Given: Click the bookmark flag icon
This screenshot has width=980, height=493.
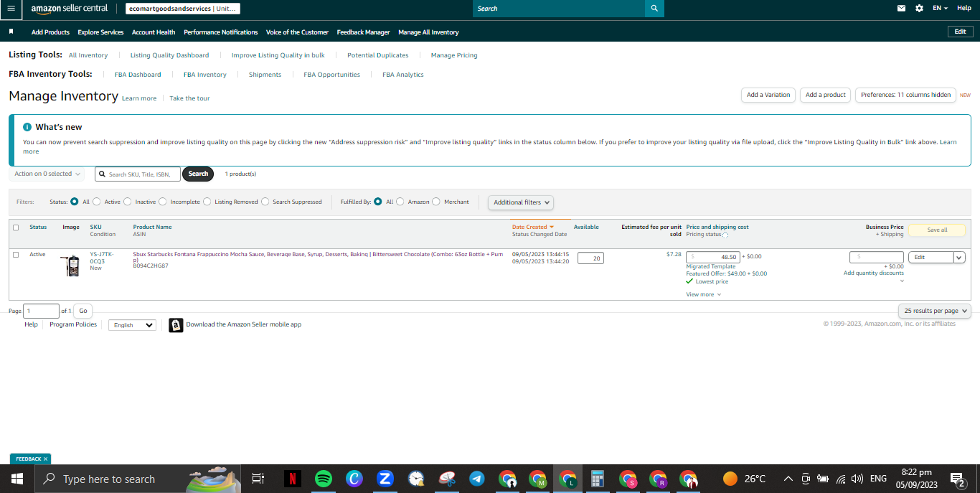Looking at the screenshot, I should pyautogui.click(x=11, y=32).
